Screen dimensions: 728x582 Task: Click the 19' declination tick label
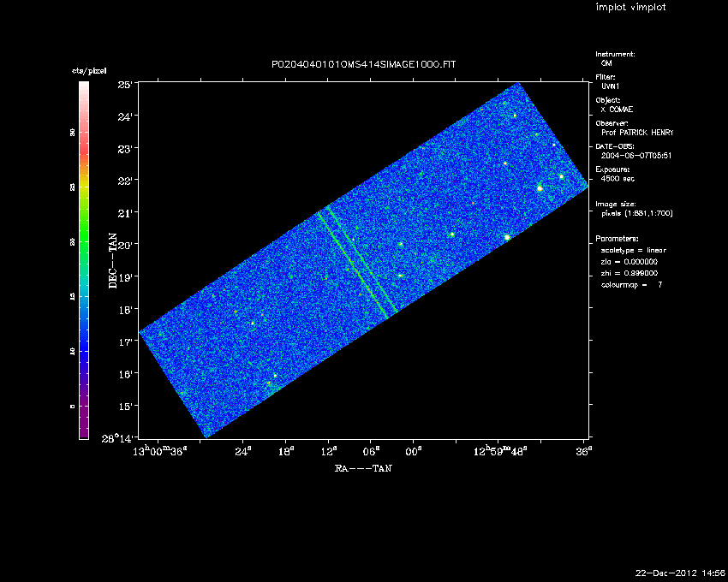pos(125,277)
